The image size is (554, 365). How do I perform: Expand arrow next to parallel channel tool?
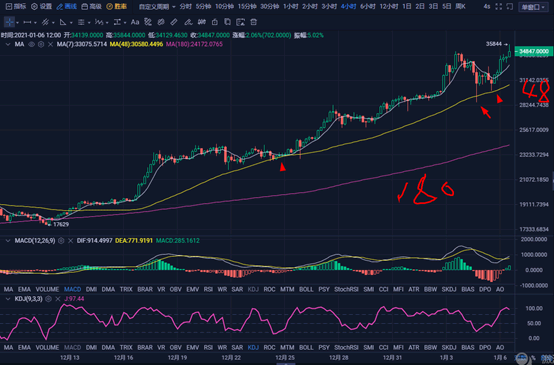coord(53,23)
